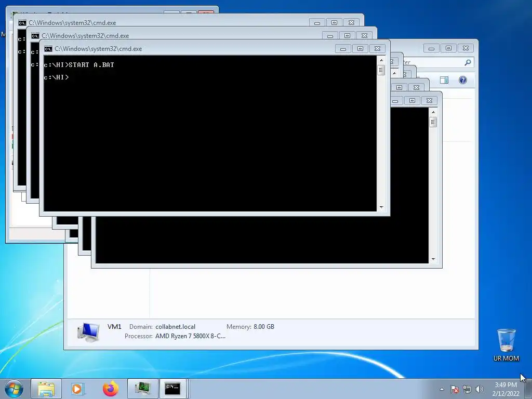Click scroll-up arrow in lower-right cmd window
Viewport: 532px width, 399px height.
coord(433,112)
